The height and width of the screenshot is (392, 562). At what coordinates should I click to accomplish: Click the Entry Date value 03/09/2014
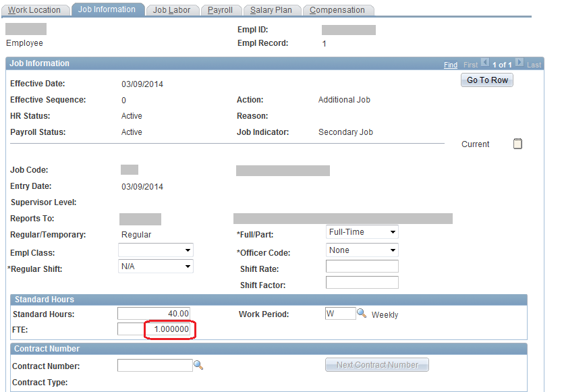pyautogui.click(x=142, y=187)
